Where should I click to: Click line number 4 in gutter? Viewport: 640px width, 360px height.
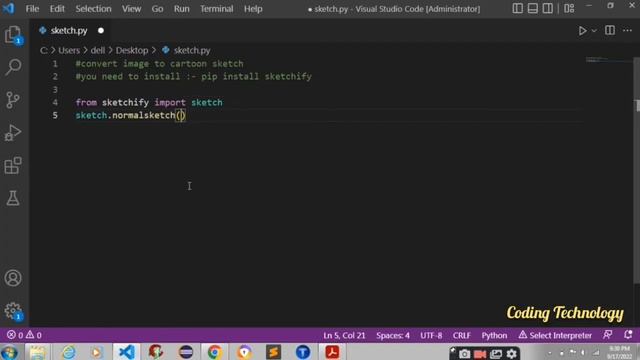[55, 102]
